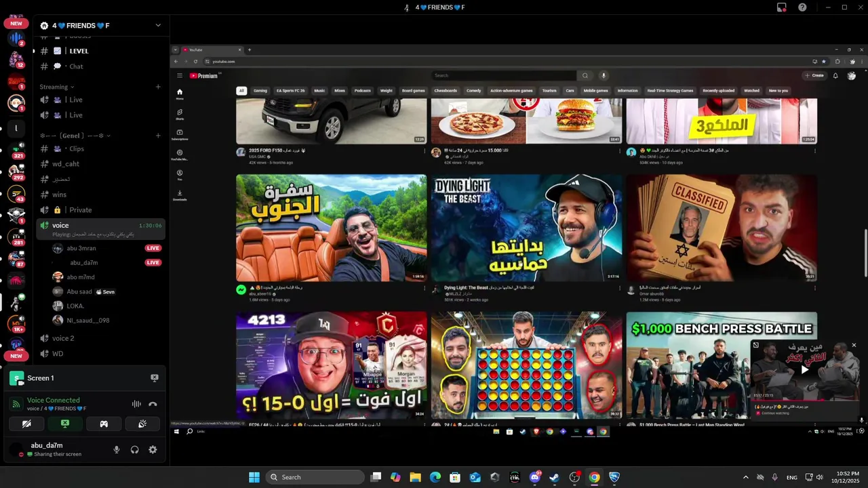This screenshot has height=488, width=868.
Task: Click the YouTube page scrollbar in stream
Action: tap(865, 252)
